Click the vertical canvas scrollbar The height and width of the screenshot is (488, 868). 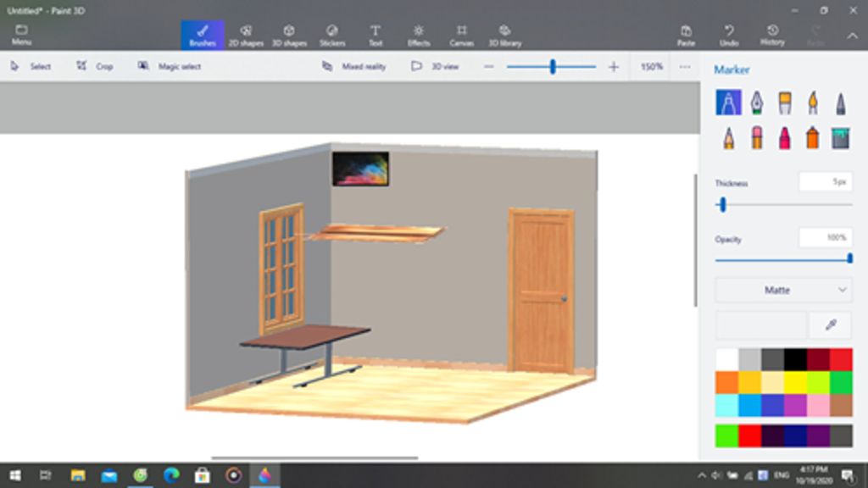(696, 240)
